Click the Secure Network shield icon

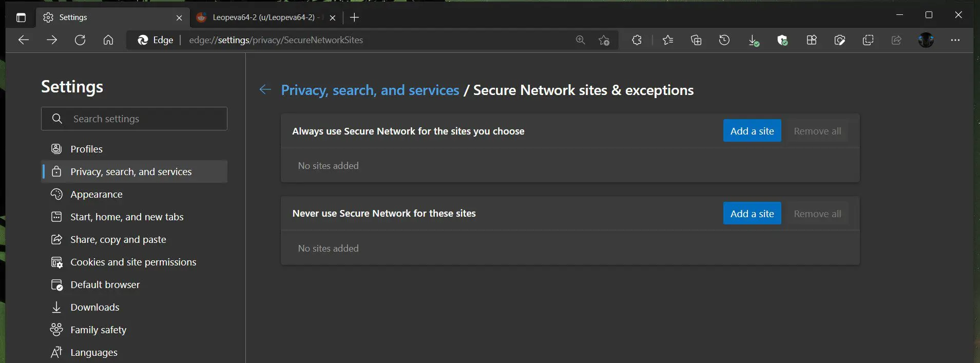pyautogui.click(x=782, y=40)
